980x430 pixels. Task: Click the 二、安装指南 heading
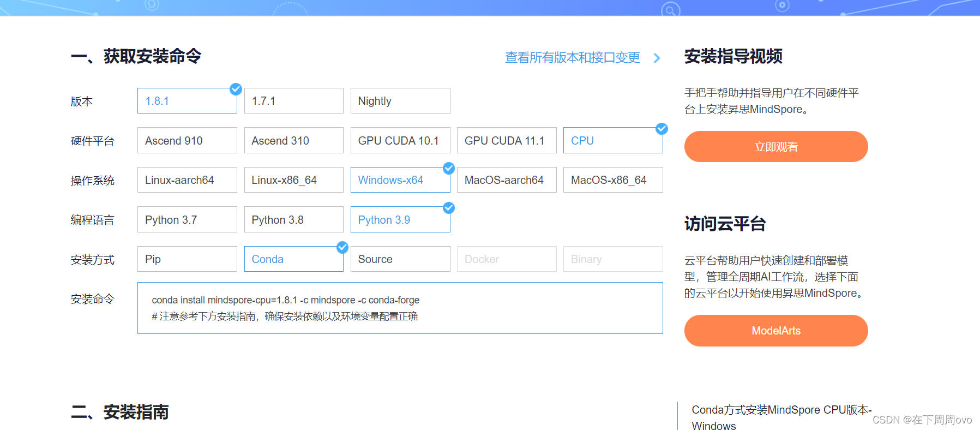120,412
